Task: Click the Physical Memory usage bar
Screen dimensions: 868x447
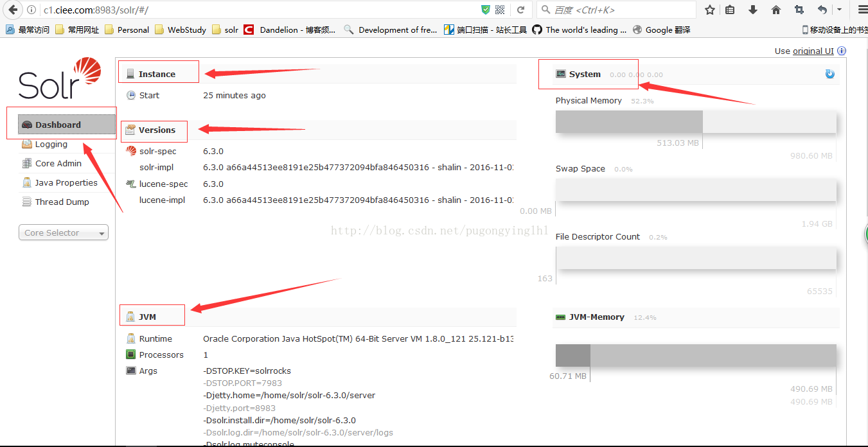Action: (696, 121)
